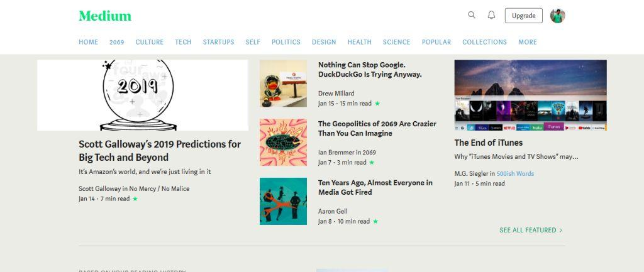Expand the MORE navigation menu
The width and height of the screenshot is (644, 272).
(527, 42)
